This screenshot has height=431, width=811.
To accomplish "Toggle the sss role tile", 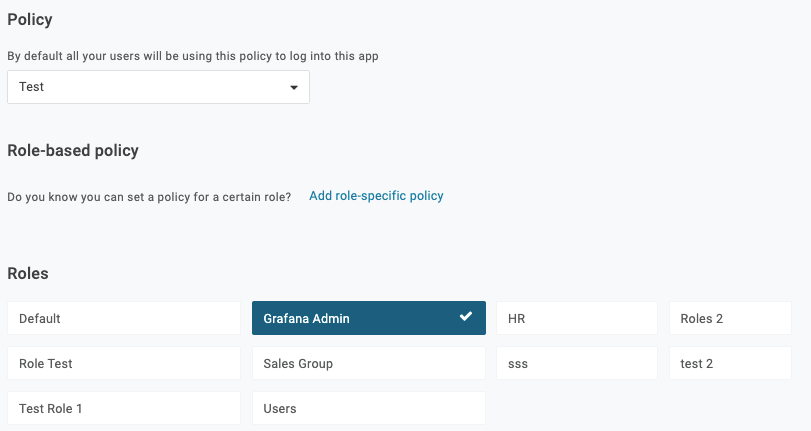I will 576,364.
